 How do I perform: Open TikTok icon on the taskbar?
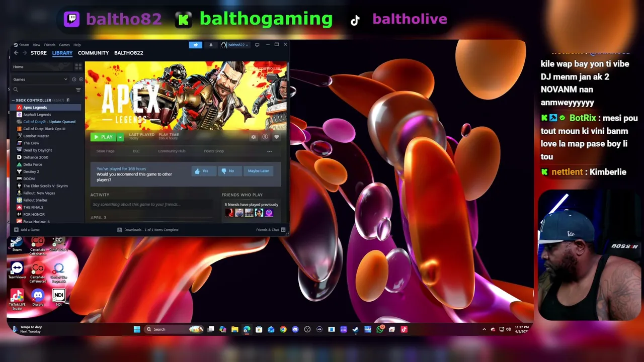(x=404, y=329)
